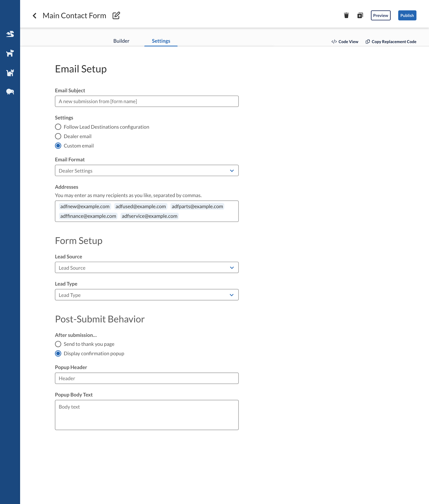Duplicate the form with copy-plus icon
The width and height of the screenshot is (429, 504).
[360, 16]
